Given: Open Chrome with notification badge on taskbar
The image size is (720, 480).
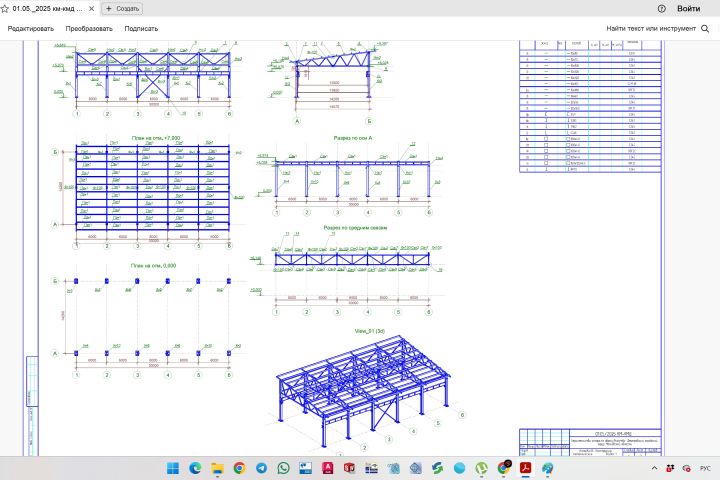Looking at the screenshot, I should click(x=504, y=468).
